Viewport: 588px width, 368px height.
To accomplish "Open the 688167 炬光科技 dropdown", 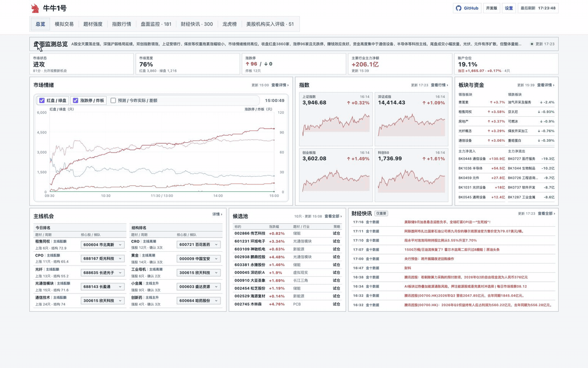I will tap(103, 258).
